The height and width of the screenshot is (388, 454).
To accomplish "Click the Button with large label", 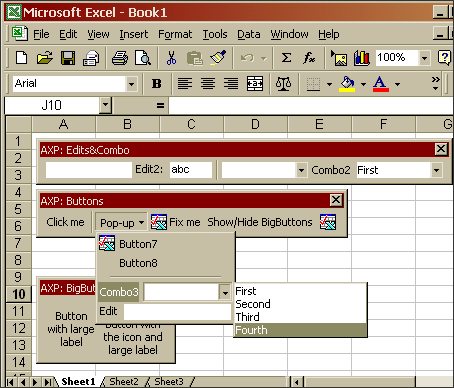I will 71,329.
